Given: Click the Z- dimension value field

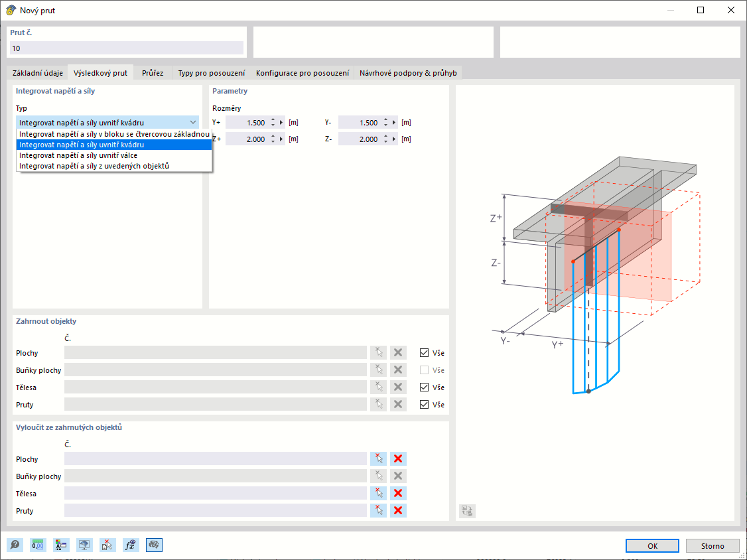Looking at the screenshot, I should [360, 139].
